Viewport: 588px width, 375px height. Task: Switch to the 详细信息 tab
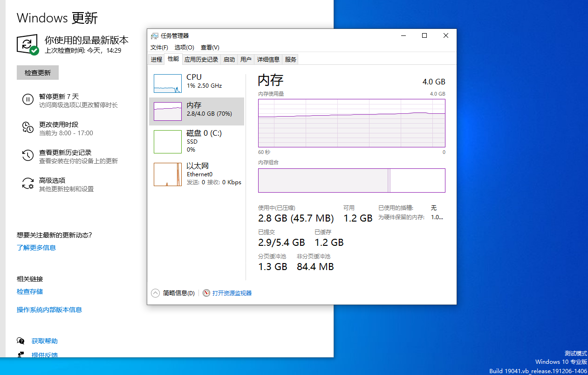click(268, 59)
